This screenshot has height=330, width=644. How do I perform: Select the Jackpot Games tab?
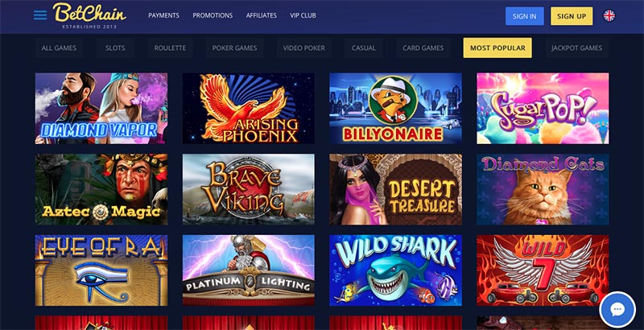click(576, 48)
